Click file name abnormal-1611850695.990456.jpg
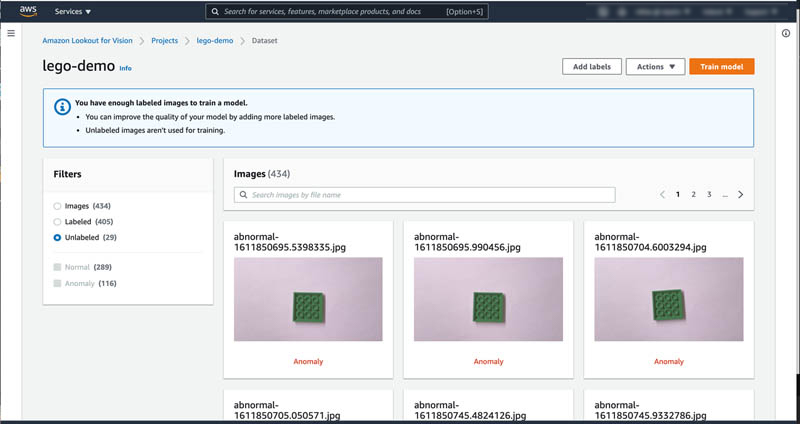Viewport: 800px width, 424px height. click(467, 242)
